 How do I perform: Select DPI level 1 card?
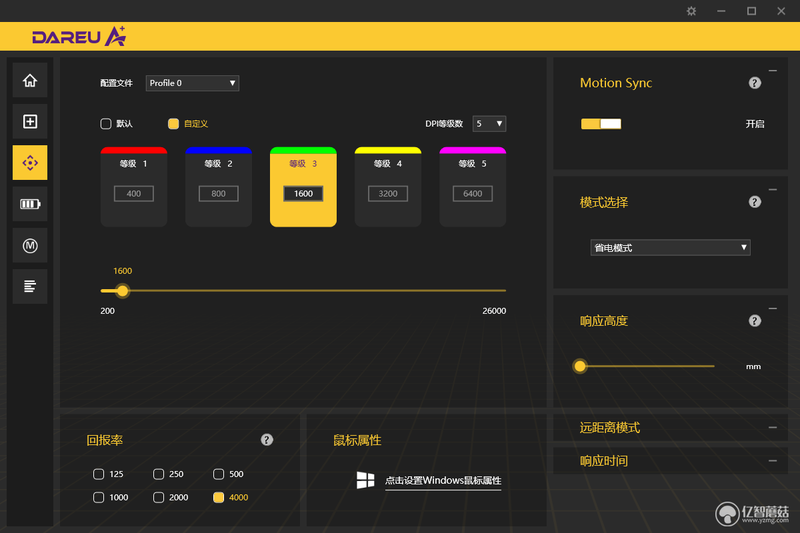[134, 187]
